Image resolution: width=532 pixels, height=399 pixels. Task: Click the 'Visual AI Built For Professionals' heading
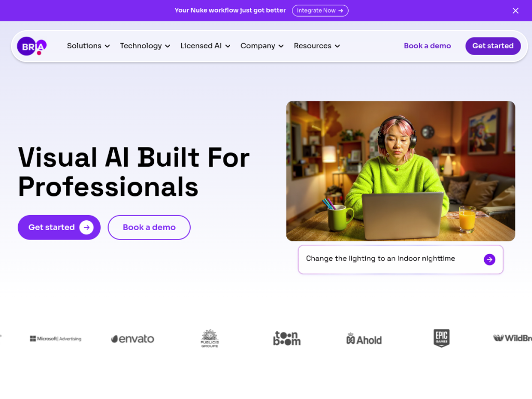click(x=134, y=172)
